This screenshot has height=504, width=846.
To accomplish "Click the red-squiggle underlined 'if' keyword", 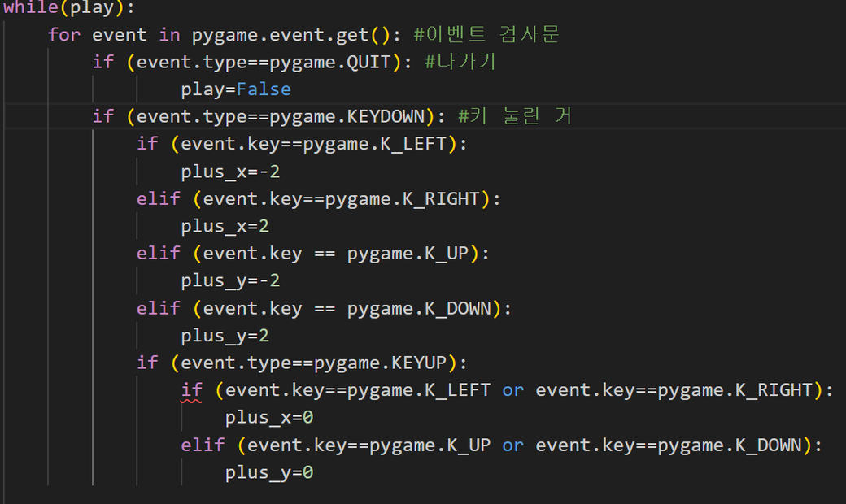I will [x=192, y=390].
